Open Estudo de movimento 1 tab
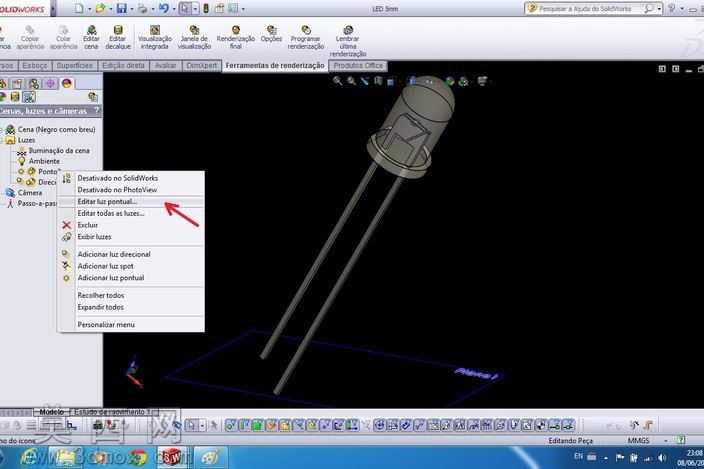The width and height of the screenshot is (704, 469). click(x=113, y=412)
